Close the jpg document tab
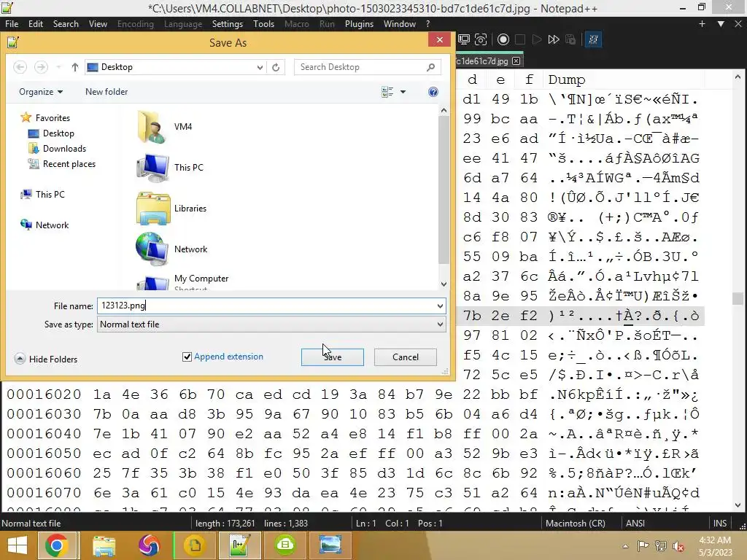Screen dimensions: 747x560 point(516,61)
